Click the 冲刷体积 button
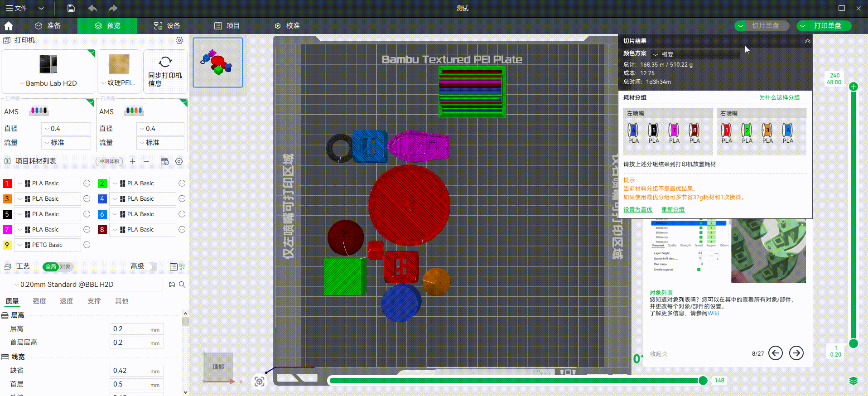Image resolution: width=868 pixels, height=396 pixels. click(x=109, y=161)
